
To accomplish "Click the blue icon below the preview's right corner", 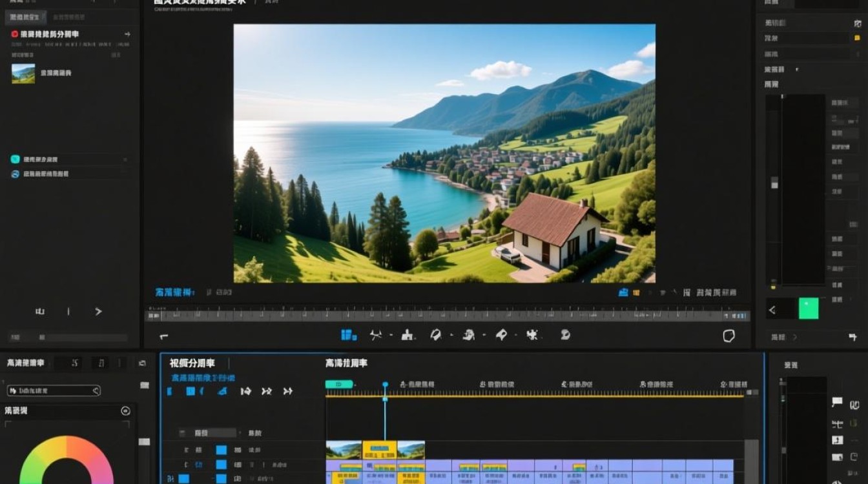I will (x=623, y=292).
